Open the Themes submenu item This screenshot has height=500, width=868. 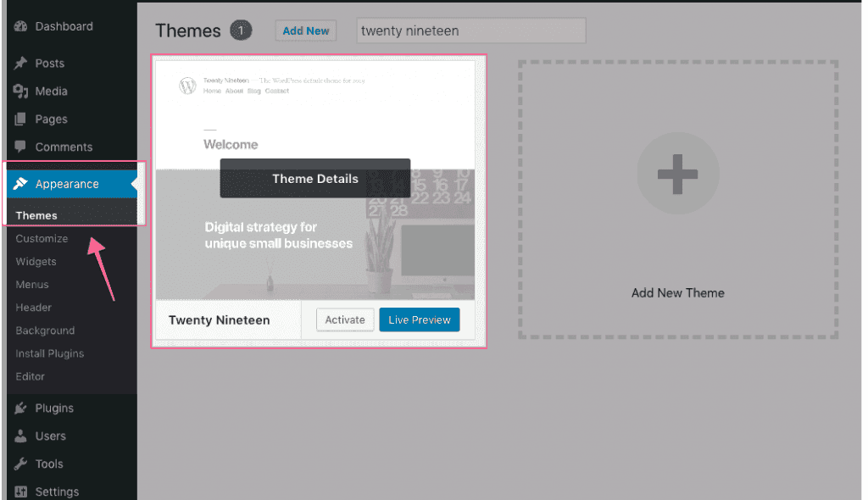click(x=36, y=215)
